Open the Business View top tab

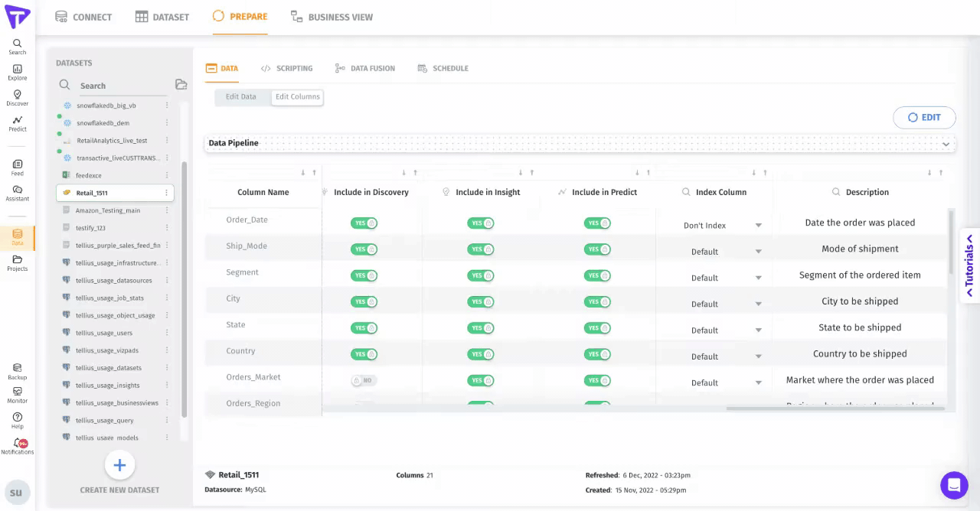332,17
